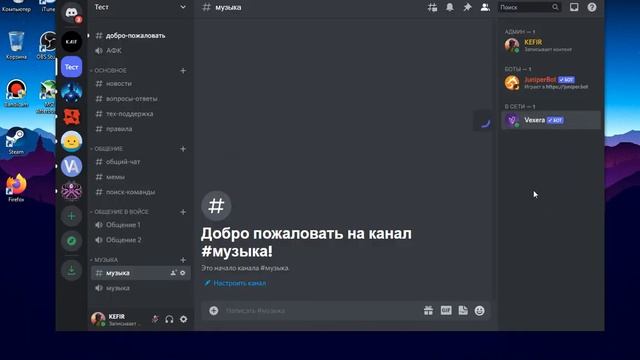
Task: Join the Общение 1 voice channel
Action: point(140,225)
